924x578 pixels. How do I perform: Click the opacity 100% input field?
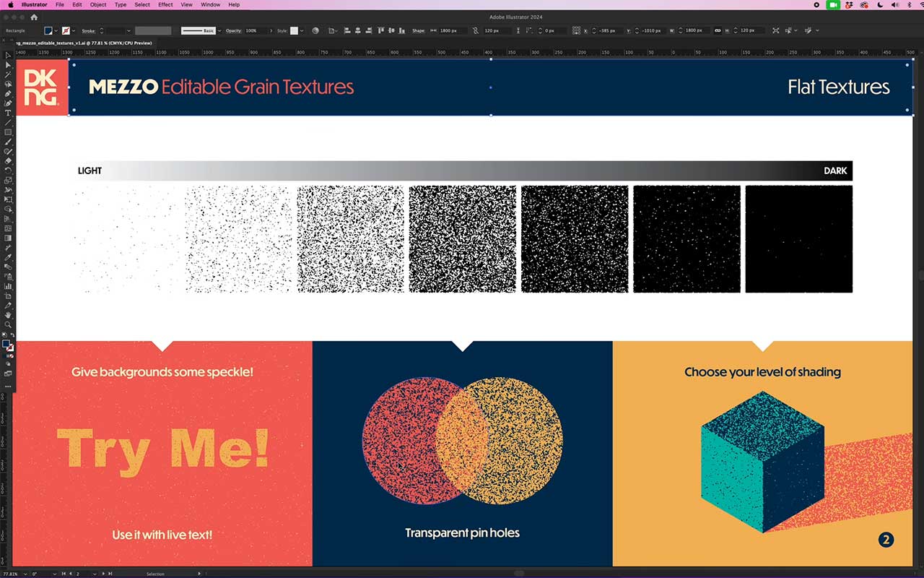pos(256,30)
